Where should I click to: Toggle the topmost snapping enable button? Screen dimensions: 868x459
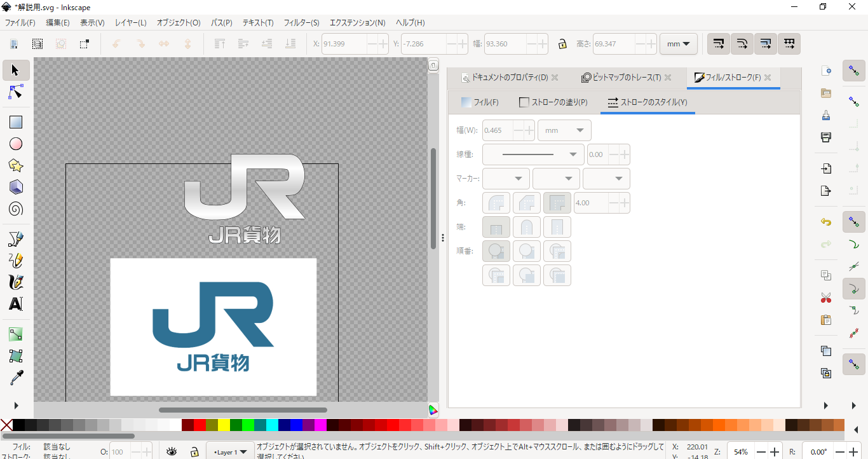point(854,71)
